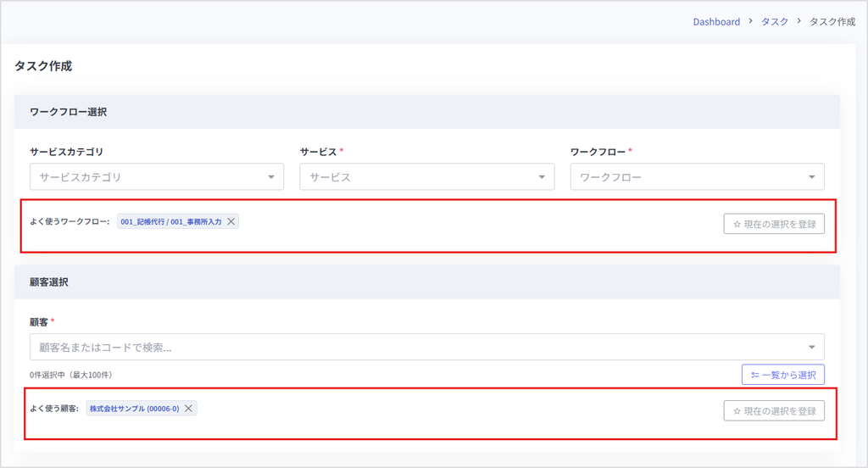Click the list icon in 一覧から選択
Image resolution: width=868 pixels, height=468 pixels.
[x=754, y=376]
